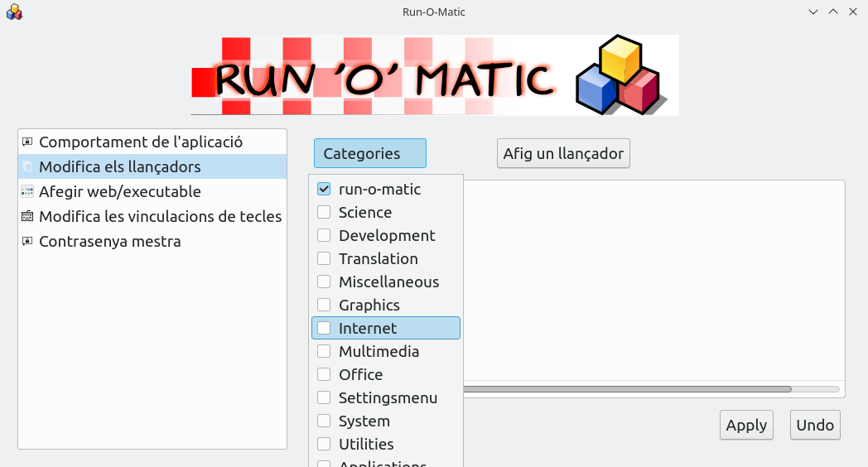
Task: Click the Run-O-Matic app icon in title bar
Action: tap(14, 12)
